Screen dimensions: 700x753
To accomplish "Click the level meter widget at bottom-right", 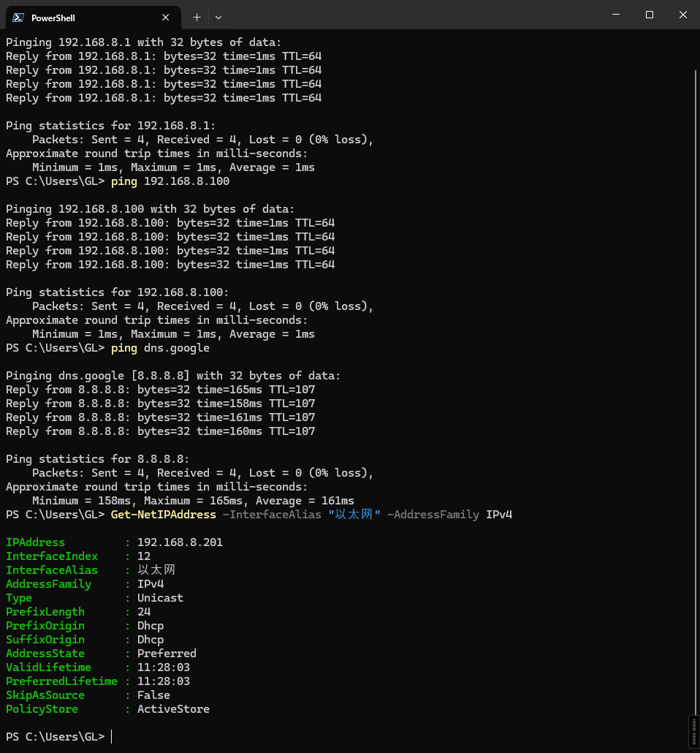I will (693, 732).
